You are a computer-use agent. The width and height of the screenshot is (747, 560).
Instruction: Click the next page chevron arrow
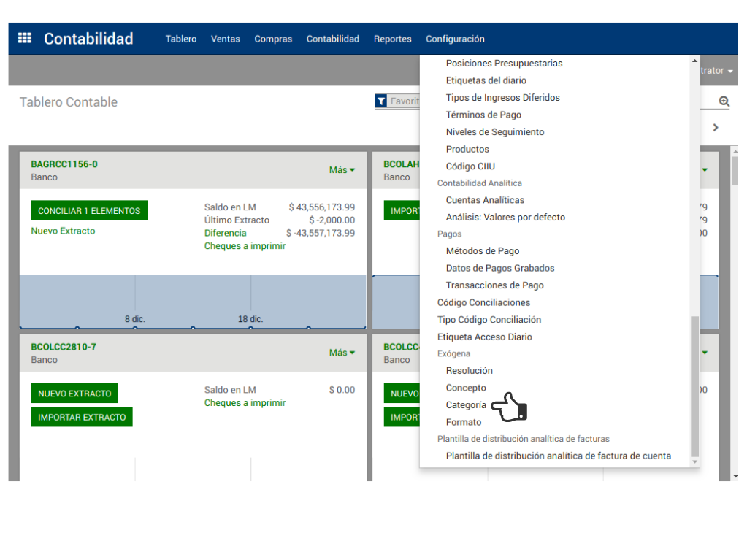[716, 128]
